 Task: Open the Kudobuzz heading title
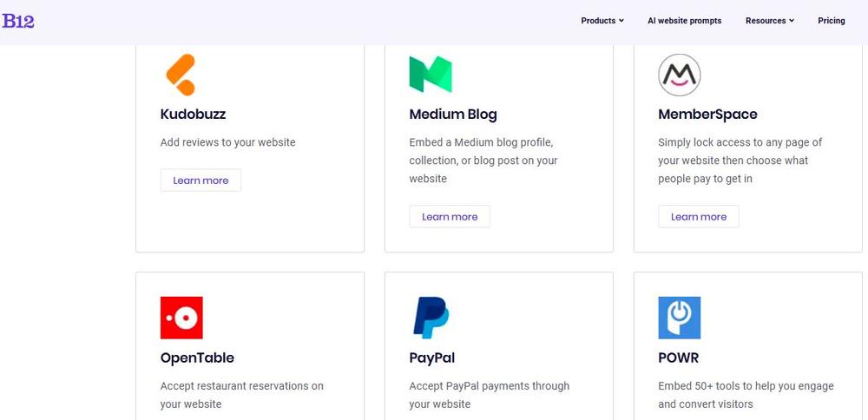pos(193,115)
